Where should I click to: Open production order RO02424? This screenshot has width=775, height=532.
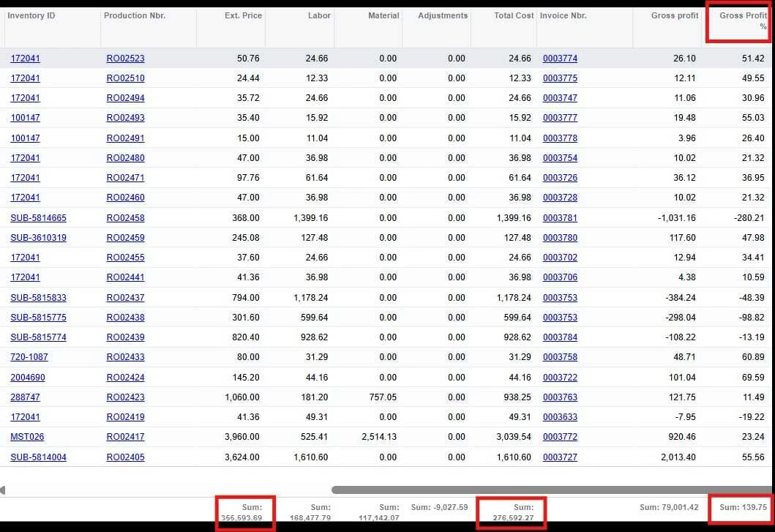click(x=126, y=378)
